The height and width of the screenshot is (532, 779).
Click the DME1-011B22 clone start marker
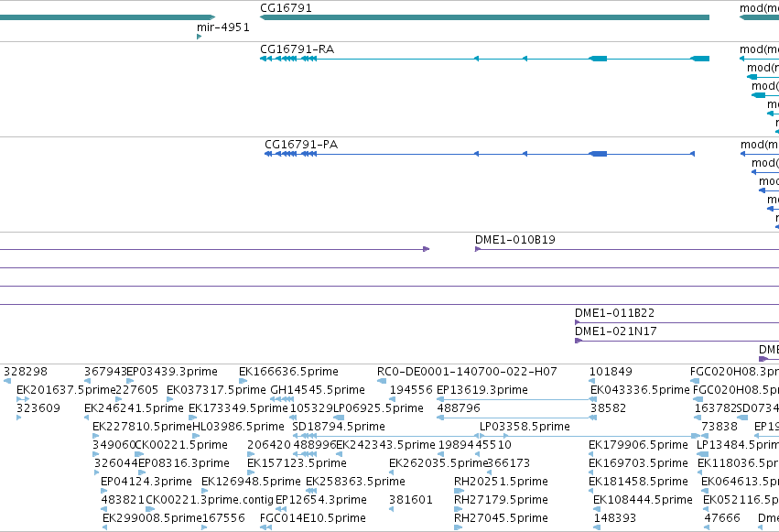tap(578, 322)
